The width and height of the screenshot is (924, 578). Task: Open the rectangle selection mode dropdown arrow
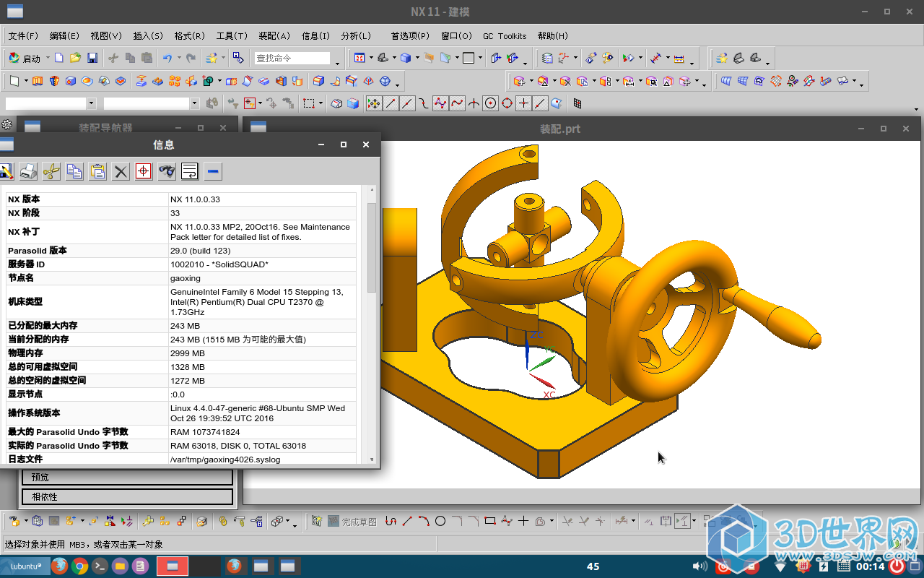(x=321, y=103)
